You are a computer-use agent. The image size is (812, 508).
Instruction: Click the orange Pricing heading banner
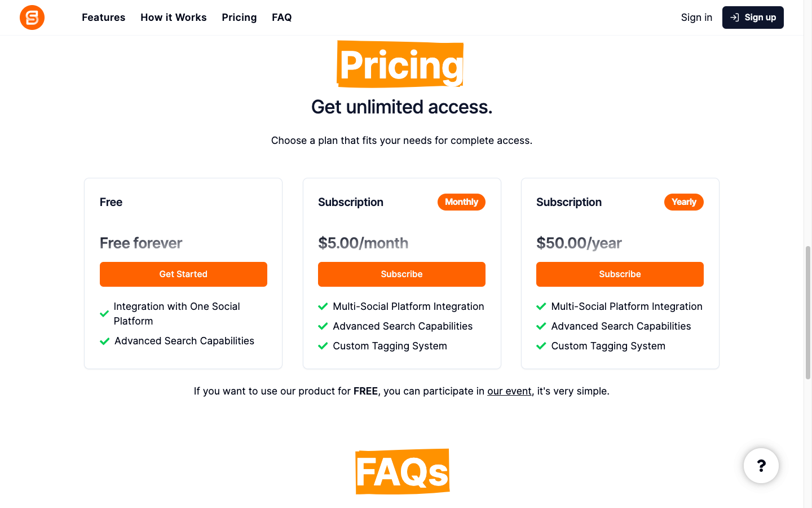pos(400,64)
